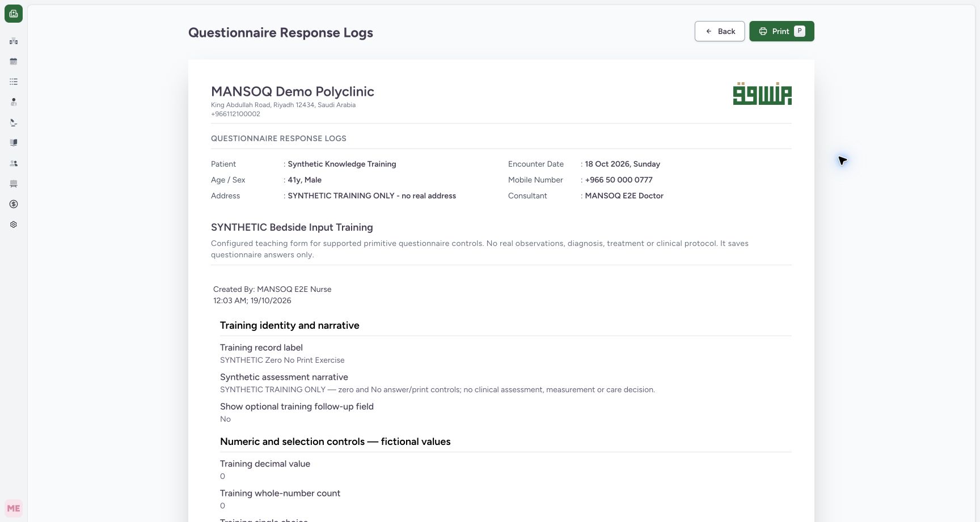This screenshot has height=522, width=980.
Task: Click the Questionnaire Response Logs page title
Action: 281,32
